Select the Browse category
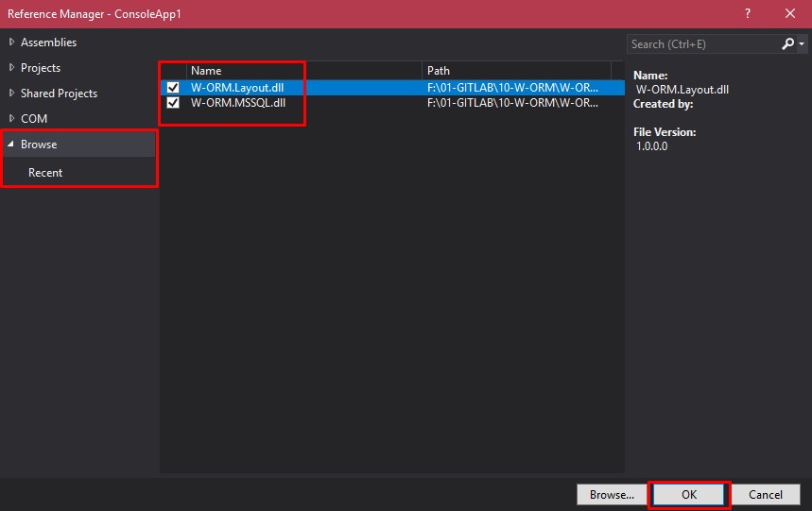Image resolution: width=812 pixels, height=511 pixels. pyautogui.click(x=40, y=145)
